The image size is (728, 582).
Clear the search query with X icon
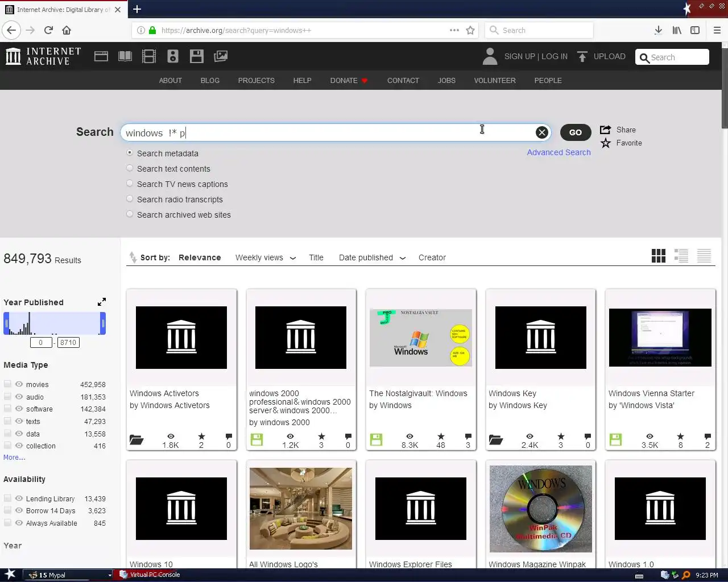(x=542, y=132)
